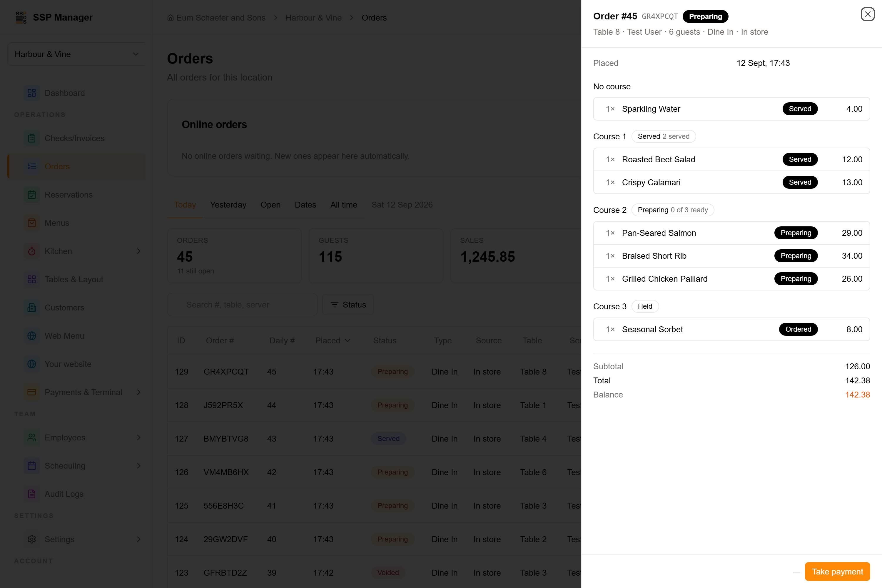The height and width of the screenshot is (588, 882).
Task: Expand the Employees submenu chevron
Action: tap(138, 437)
